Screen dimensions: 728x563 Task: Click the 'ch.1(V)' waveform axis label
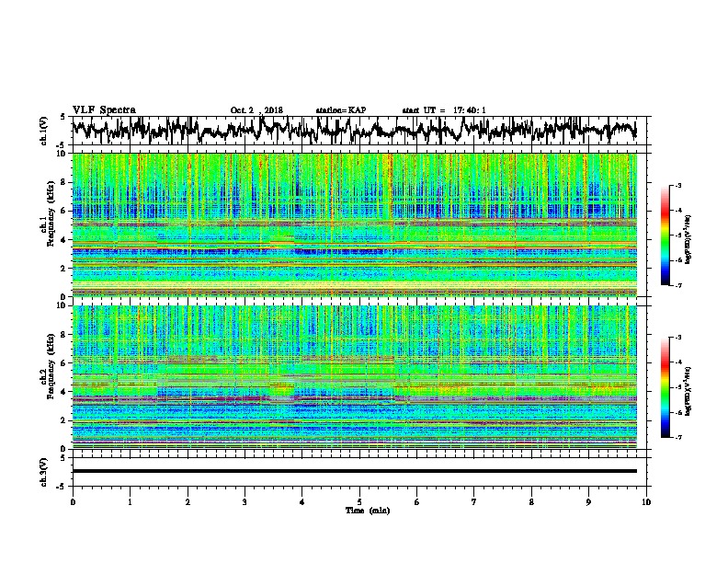pos(44,131)
